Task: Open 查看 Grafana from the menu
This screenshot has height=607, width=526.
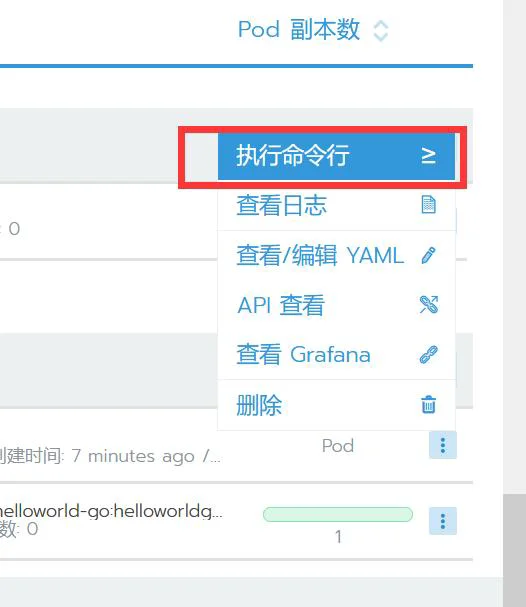Action: click(336, 355)
